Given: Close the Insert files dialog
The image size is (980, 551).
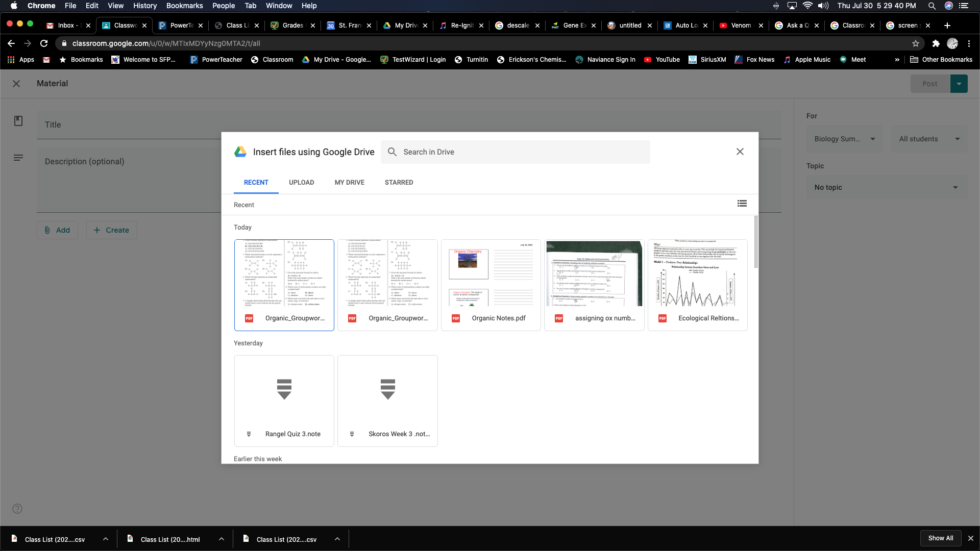Looking at the screenshot, I should click(x=740, y=152).
